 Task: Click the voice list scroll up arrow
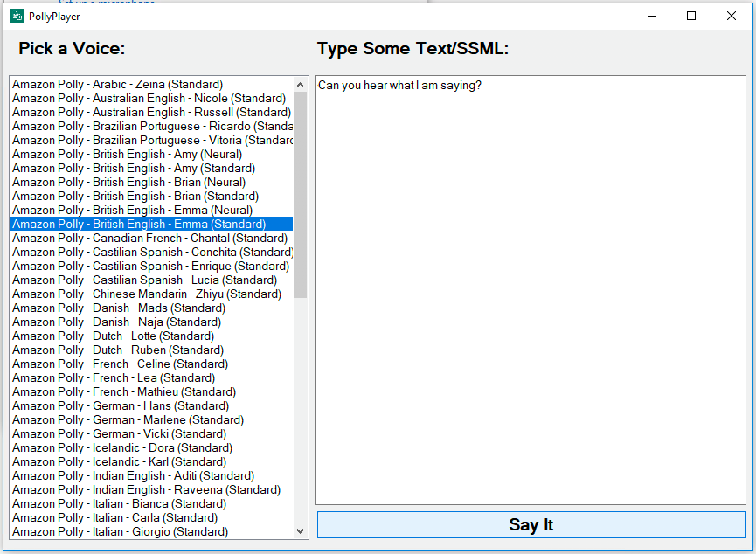[300, 85]
